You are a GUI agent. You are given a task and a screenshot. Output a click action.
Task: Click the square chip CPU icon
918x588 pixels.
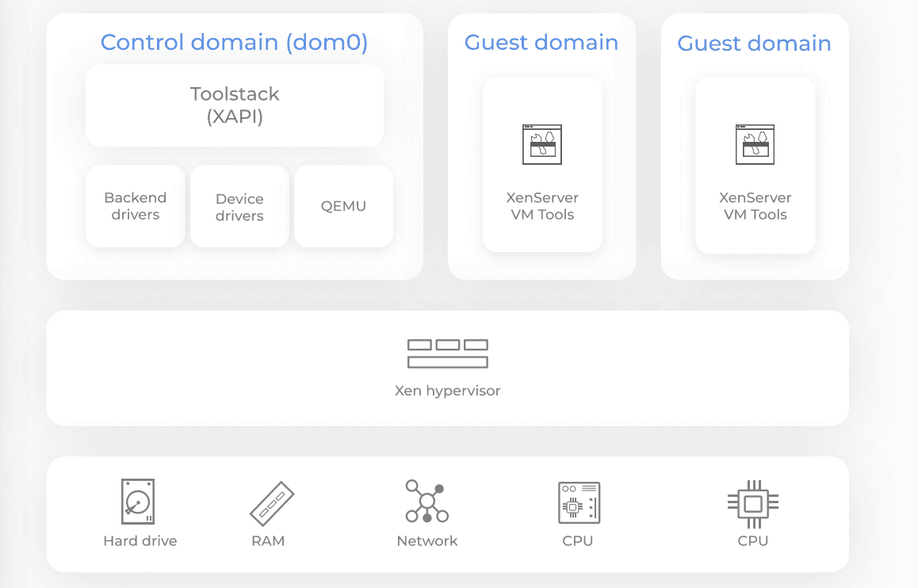[x=752, y=503]
